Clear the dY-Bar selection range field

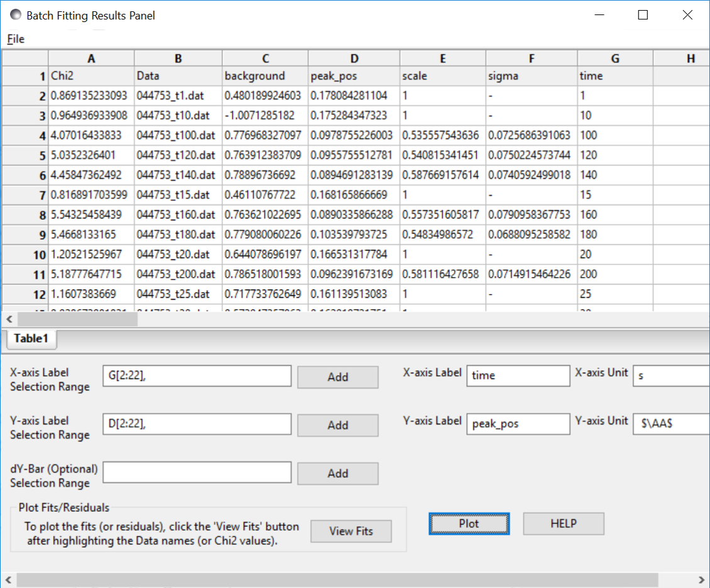(x=197, y=472)
